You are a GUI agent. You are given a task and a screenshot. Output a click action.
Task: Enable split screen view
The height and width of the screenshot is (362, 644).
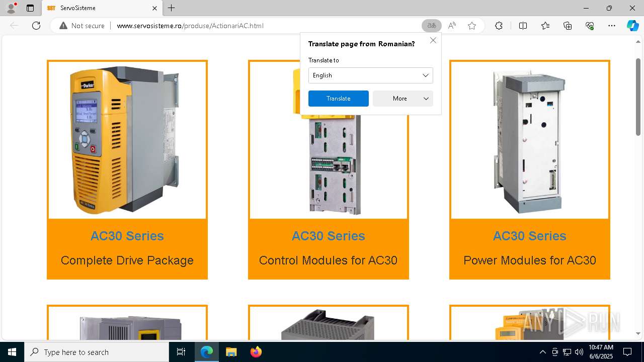click(523, 26)
